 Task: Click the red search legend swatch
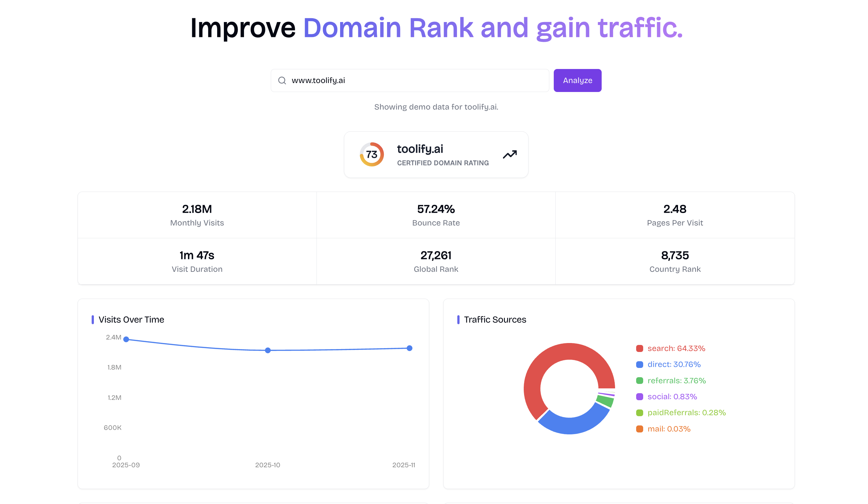(639, 348)
